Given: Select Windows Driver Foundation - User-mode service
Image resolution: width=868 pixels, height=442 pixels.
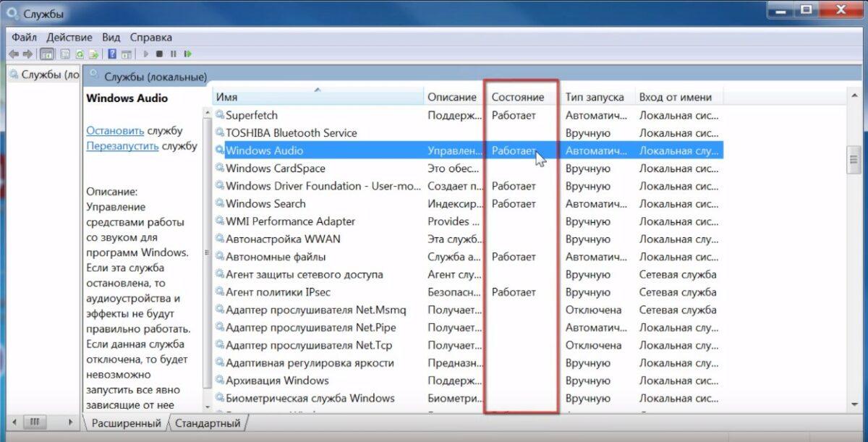Looking at the screenshot, I should 468,186.
